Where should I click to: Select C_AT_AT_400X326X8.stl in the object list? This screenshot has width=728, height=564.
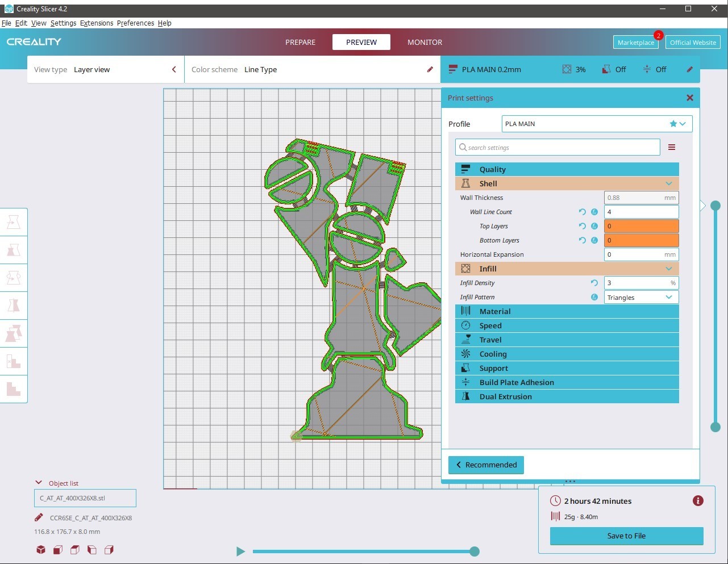(x=85, y=498)
